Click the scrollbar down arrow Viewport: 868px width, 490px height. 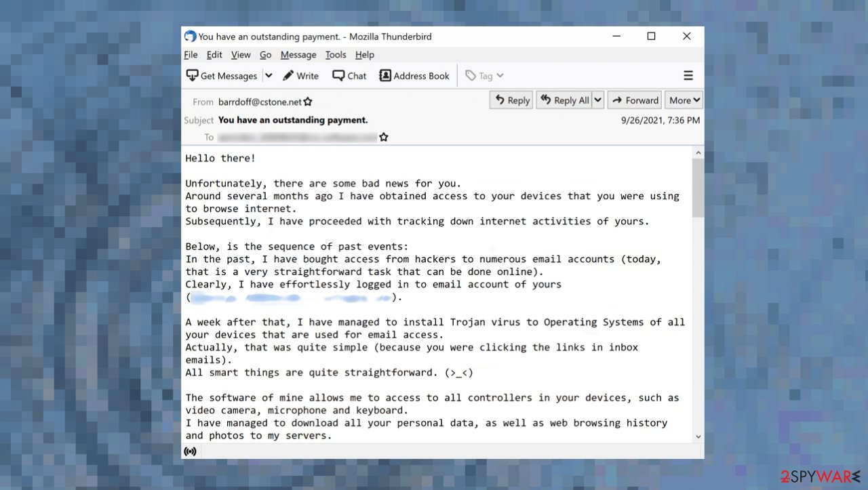pyautogui.click(x=698, y=437)
